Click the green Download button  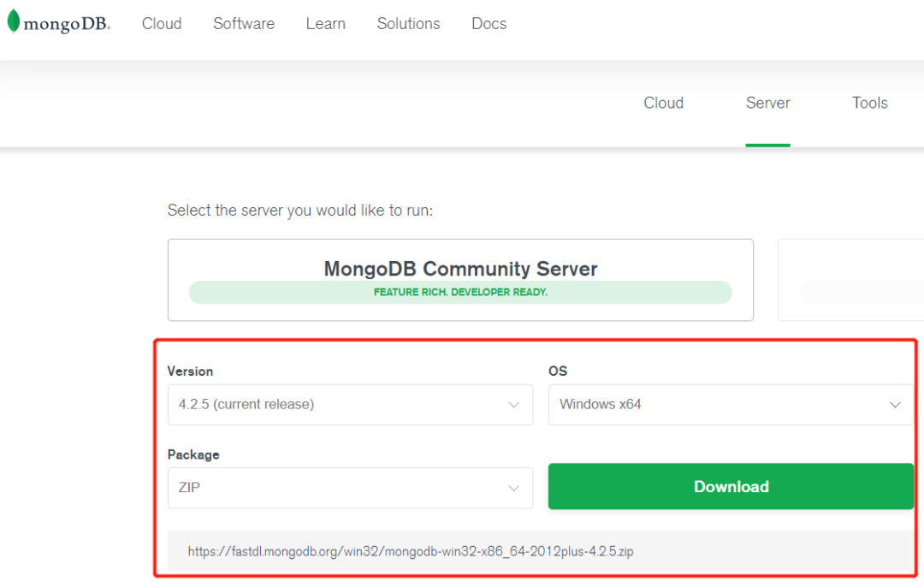coord(731,486)
